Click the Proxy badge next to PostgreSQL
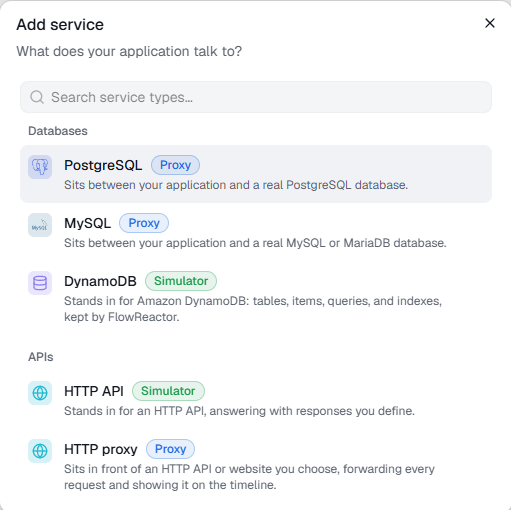 (x=175, y=165)
